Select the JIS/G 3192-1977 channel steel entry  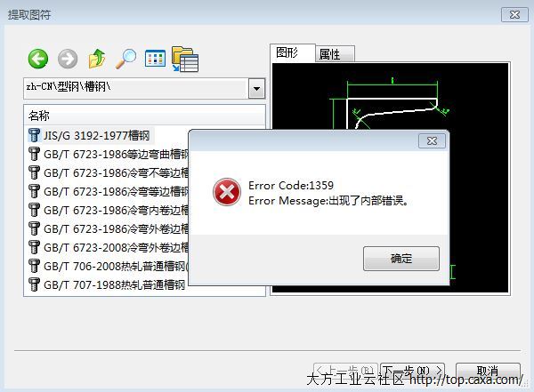click(90, 135)
